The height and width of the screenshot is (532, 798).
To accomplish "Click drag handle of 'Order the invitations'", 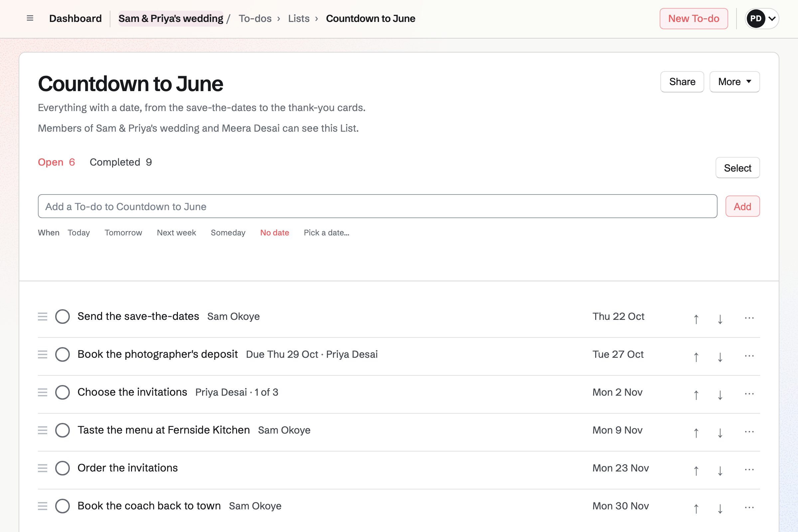I will tap(43, 468).
